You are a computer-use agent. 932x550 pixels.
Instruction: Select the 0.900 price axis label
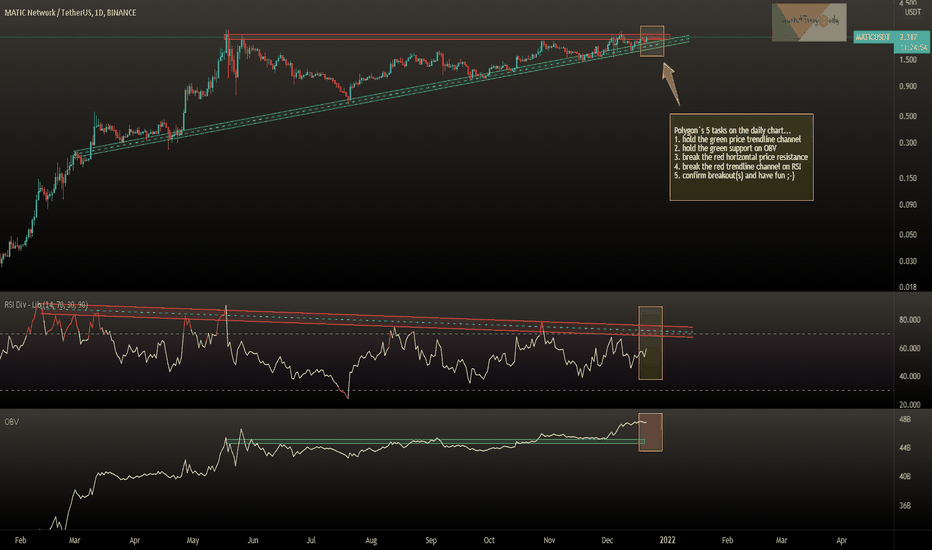tap(908, 86)
